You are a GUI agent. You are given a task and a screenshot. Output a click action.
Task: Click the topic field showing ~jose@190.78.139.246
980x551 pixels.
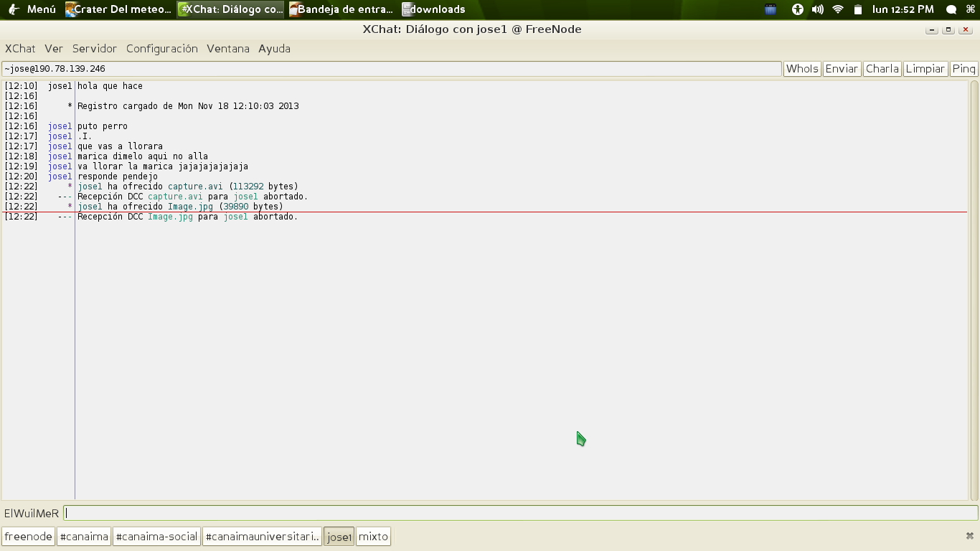pyautogui.click(x=392, y=69)
